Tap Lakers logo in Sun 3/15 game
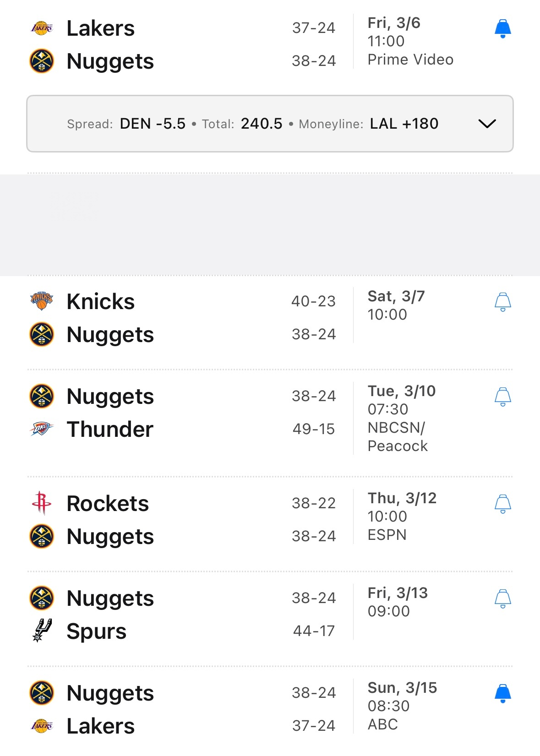 tap(42, 726)
